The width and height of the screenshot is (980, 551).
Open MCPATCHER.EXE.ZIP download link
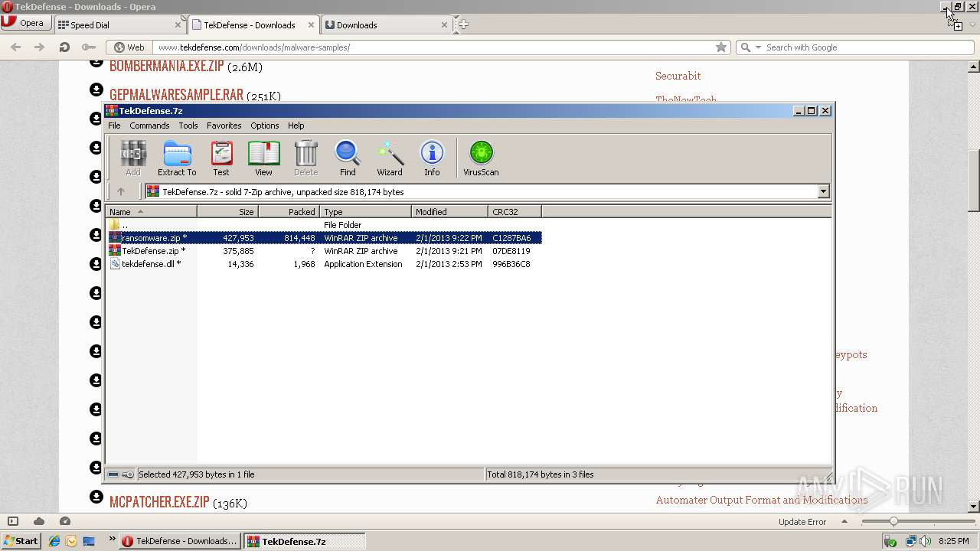pos(159,503)
